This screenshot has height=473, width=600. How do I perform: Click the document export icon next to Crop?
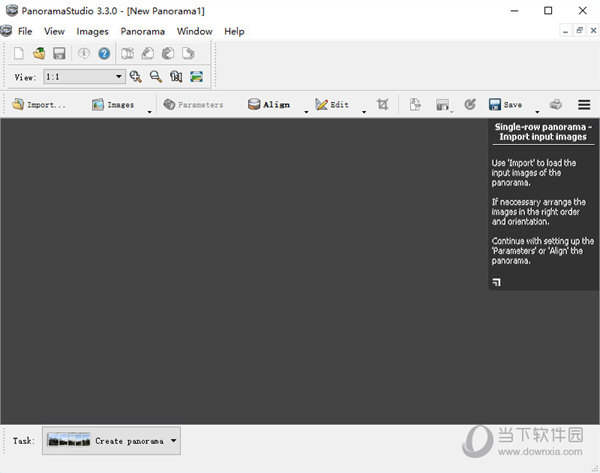tap(415, 104)
